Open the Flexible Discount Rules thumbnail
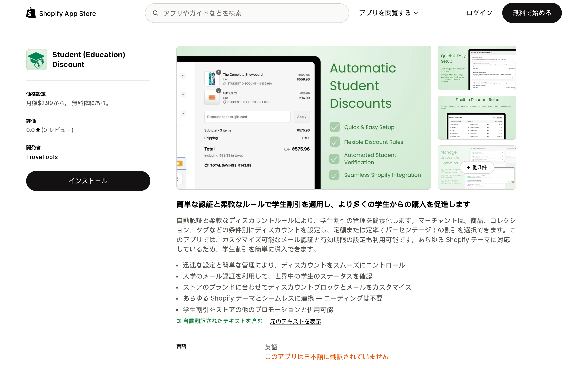The height and width of the screenshot is (368, 588). point(477,118)
